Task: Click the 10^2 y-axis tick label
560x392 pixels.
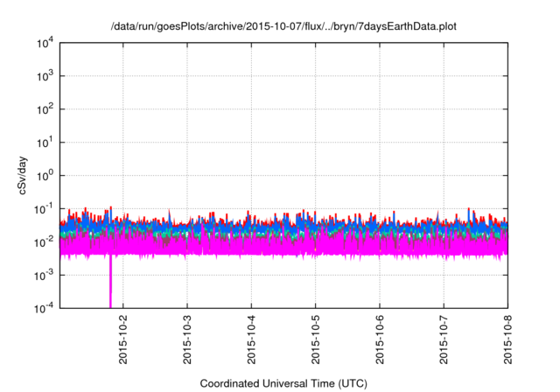Action: point(45,109)
